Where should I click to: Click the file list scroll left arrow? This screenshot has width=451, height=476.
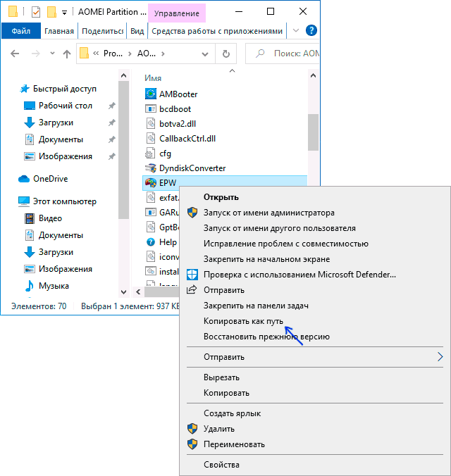138,292
